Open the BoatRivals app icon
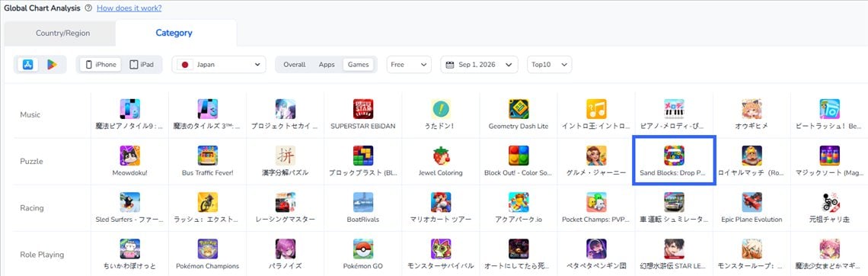Image resolution: width=868 pixels, height=276 pixels. (x=363, y=202)
